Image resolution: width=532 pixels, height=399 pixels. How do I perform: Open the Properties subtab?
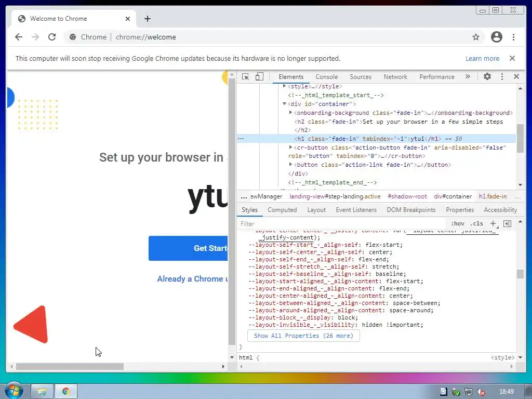click(460, 210)
